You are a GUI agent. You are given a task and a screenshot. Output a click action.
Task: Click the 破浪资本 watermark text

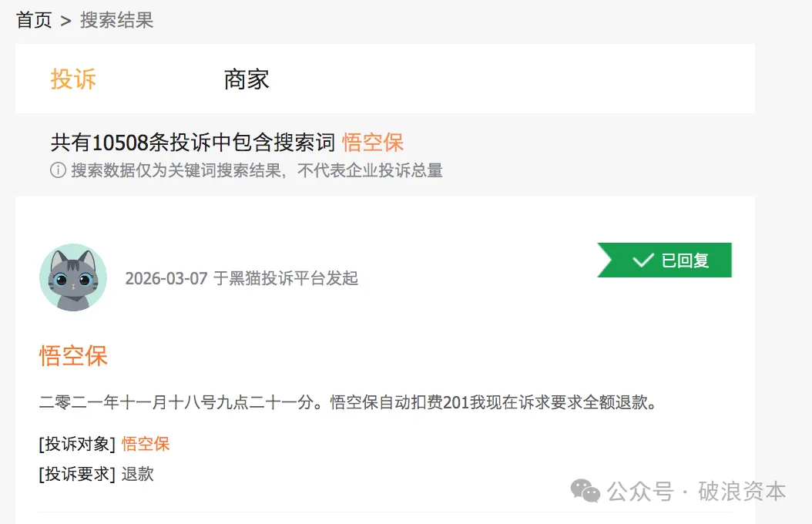[742, 491]
